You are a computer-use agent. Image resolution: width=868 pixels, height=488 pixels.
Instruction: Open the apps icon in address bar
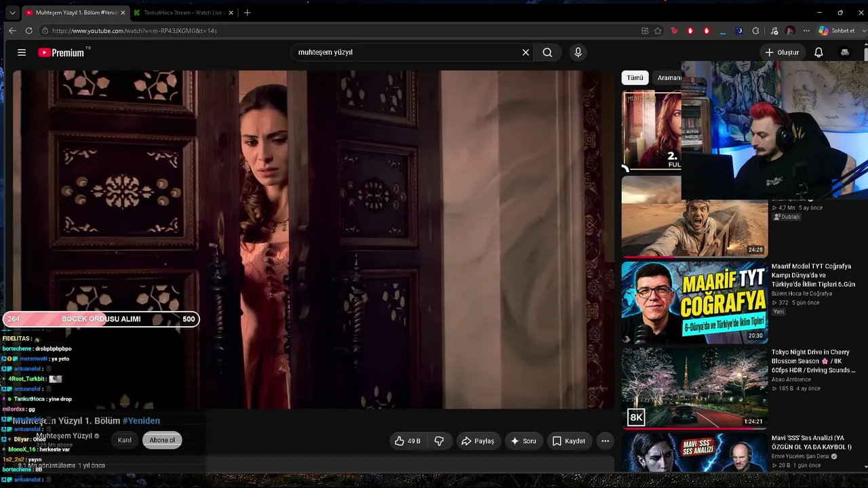645,30
